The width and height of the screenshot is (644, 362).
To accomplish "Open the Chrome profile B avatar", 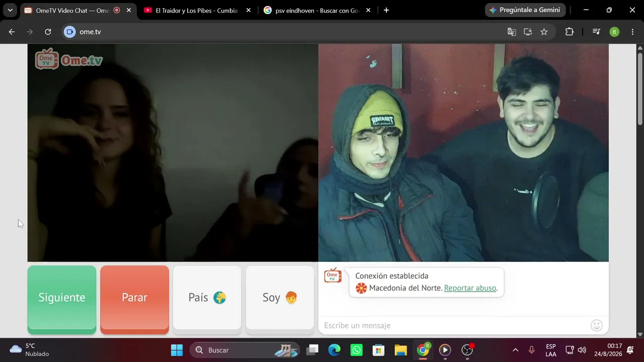I will coord(614,32).
